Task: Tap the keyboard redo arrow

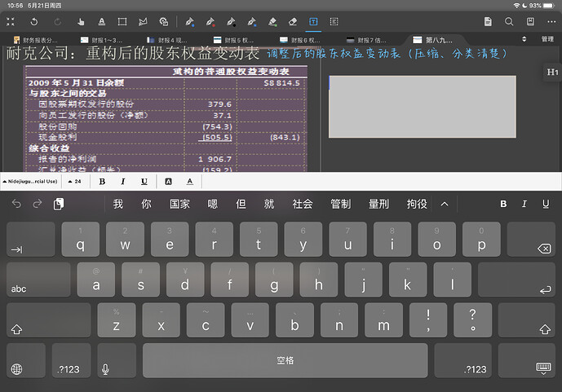Action: pyautogui.click(x=38, y=204)
